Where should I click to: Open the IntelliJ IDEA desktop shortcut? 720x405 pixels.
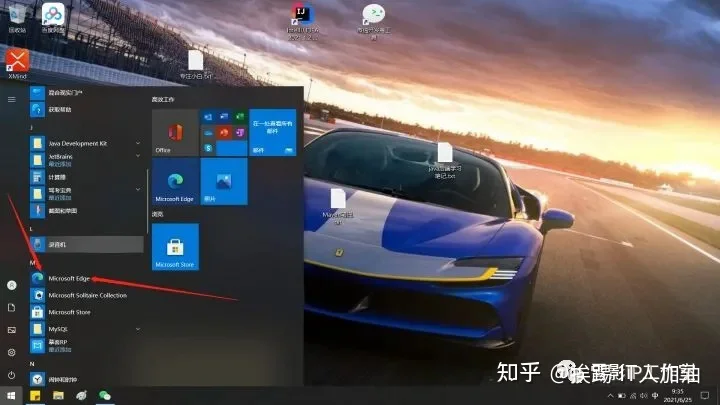[x=303, y=22]
